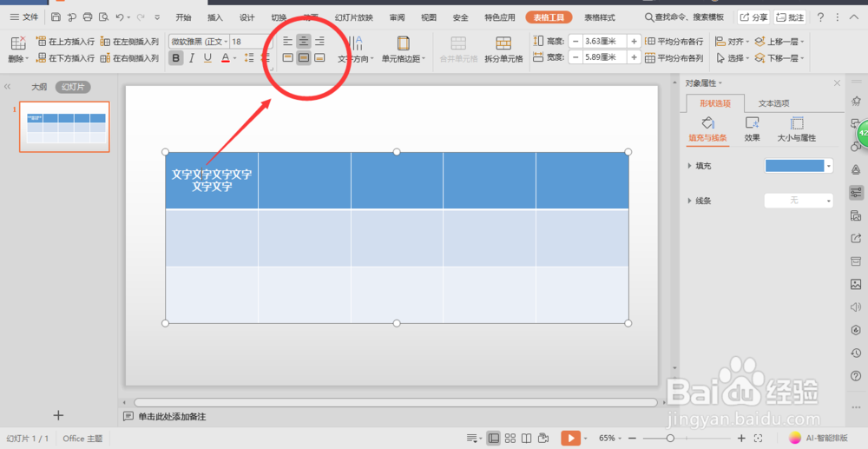
Task: Switch to outline (大纲) view tab
Action: (39, 87)
